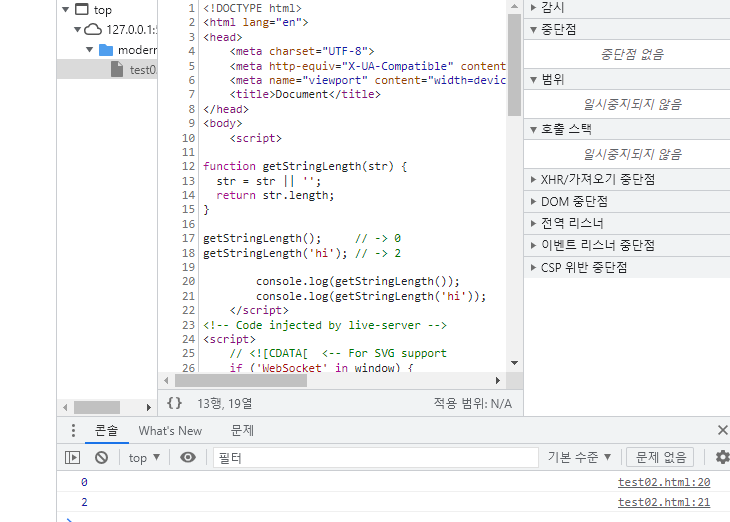The height and width of the screenshot is (522, 730).
Task: Click the 127.0.0.1 cloud origin icon
Action: [x=93, y=30]
